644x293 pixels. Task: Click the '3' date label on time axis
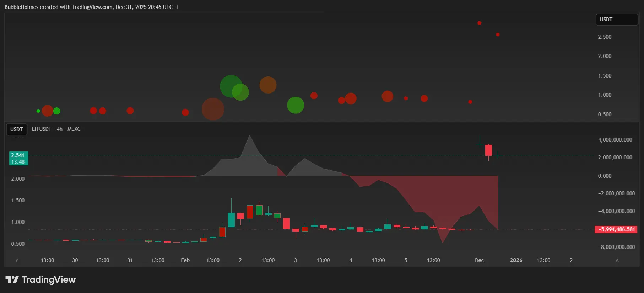296,260
